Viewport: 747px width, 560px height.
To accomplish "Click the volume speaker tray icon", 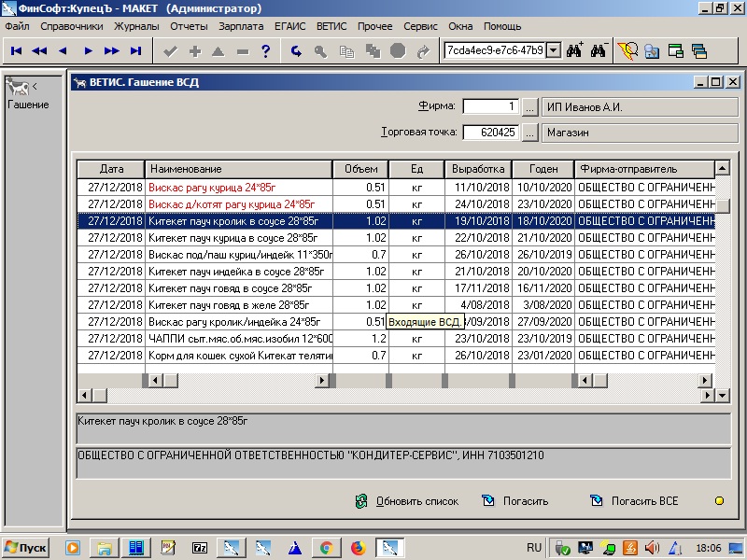I will coord(652,547).
